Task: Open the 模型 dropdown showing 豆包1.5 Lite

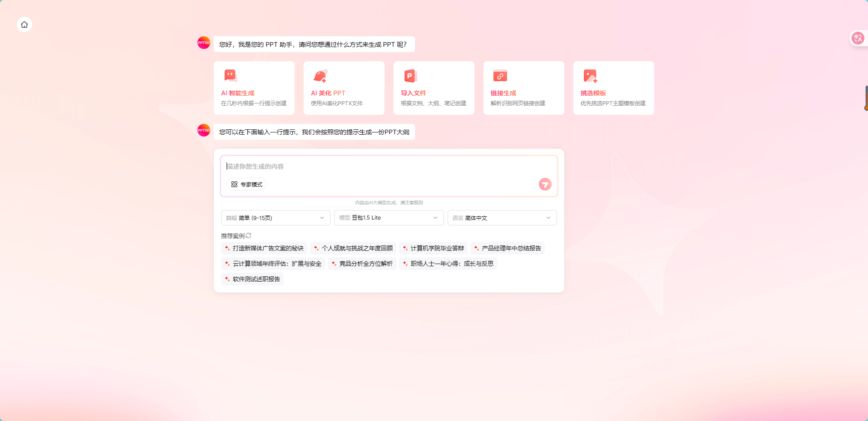Action: click(389, 218)
